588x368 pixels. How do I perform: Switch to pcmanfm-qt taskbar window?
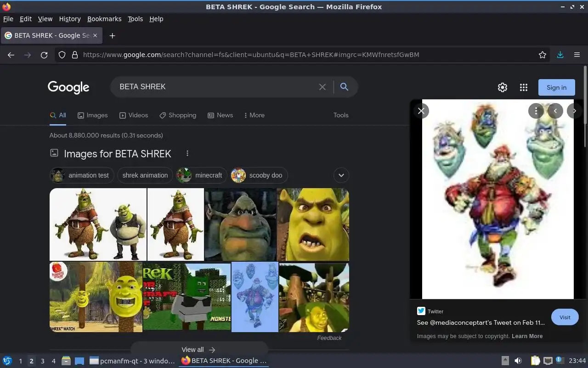point(132,361)
